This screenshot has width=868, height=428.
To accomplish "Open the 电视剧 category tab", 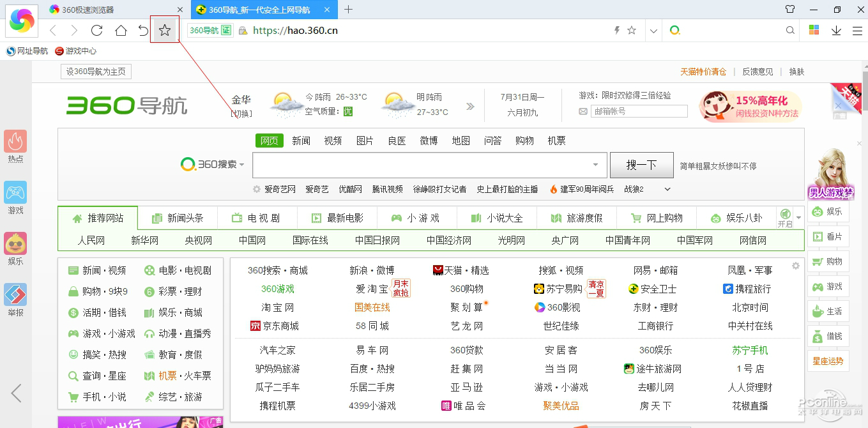I will (x=257, y=218).
